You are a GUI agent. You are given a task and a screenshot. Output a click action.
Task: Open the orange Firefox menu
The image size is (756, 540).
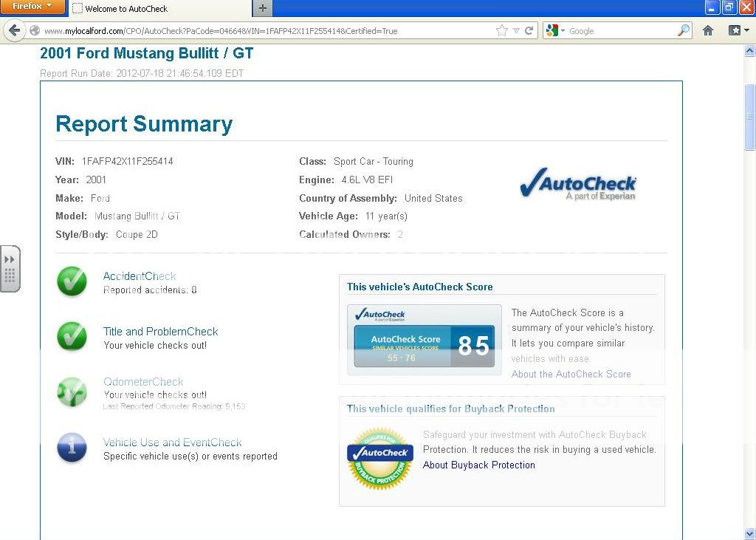(31, 6)
